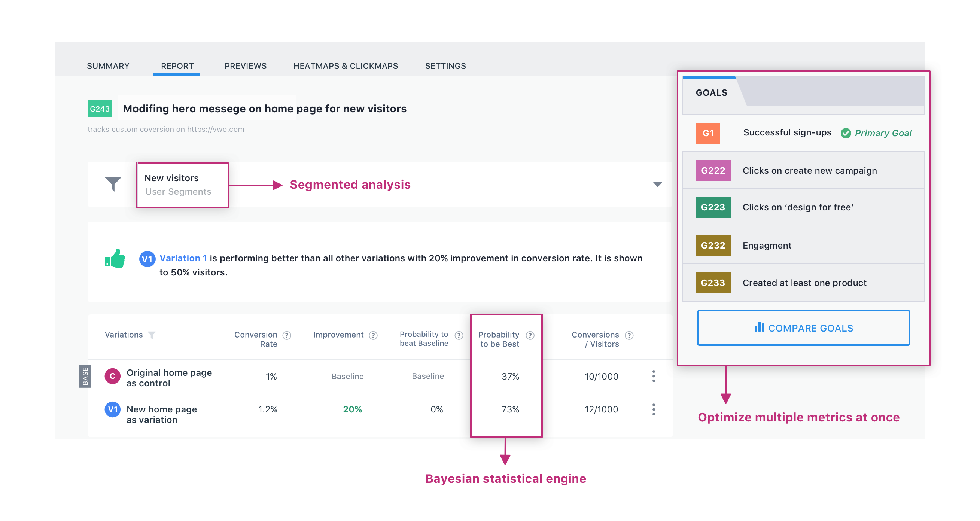Click help icon next to Conversions / Visitors

click(x=629, y=335)
